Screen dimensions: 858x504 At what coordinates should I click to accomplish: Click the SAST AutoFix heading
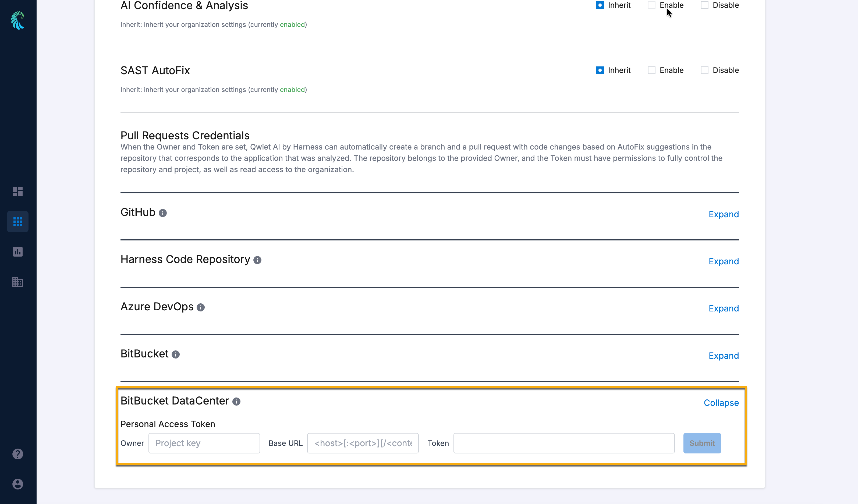pyautogui.click(x=155, y=70)
